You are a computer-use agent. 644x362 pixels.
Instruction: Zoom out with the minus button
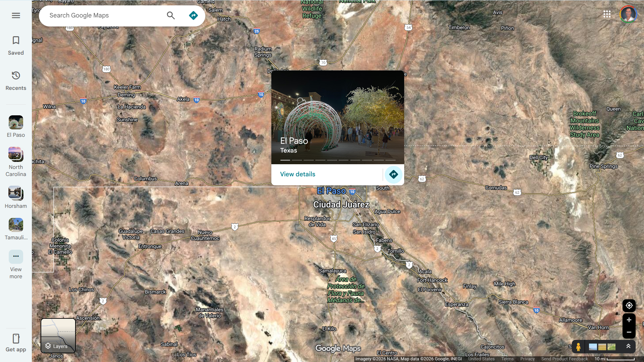click(x=629, y=332)
